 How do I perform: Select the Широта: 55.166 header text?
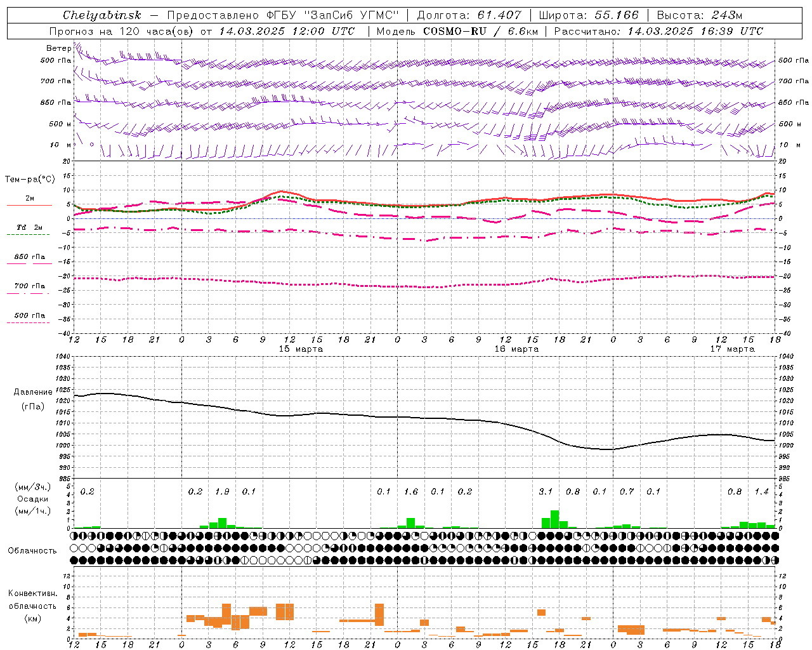point(588,15)
